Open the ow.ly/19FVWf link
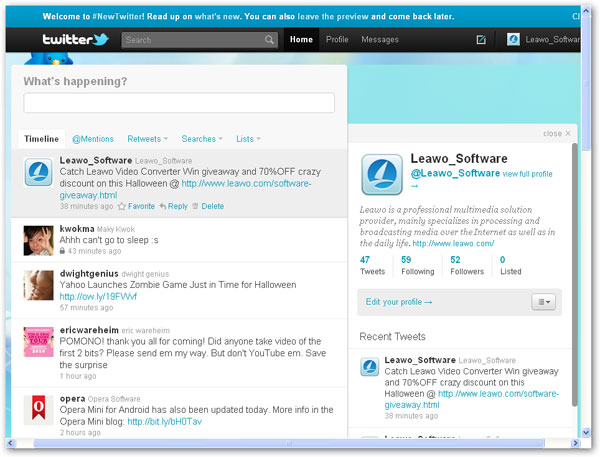 click(98, 297)
